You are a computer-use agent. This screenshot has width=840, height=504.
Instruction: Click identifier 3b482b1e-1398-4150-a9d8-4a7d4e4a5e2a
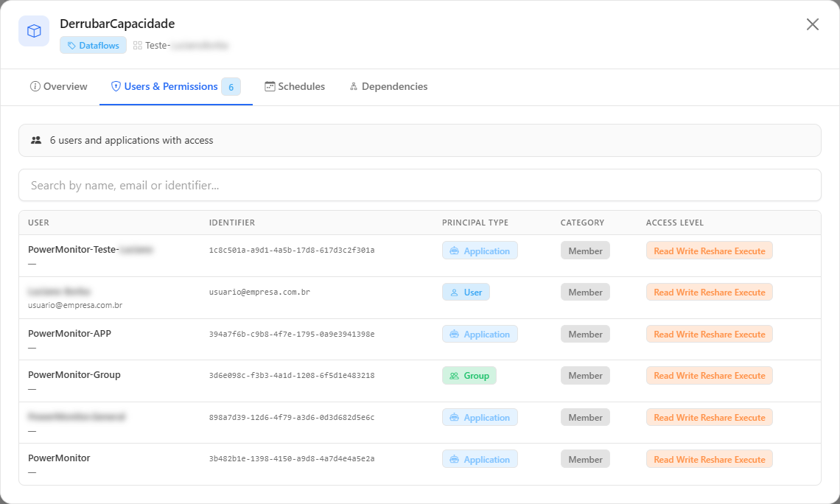(292, 458)
